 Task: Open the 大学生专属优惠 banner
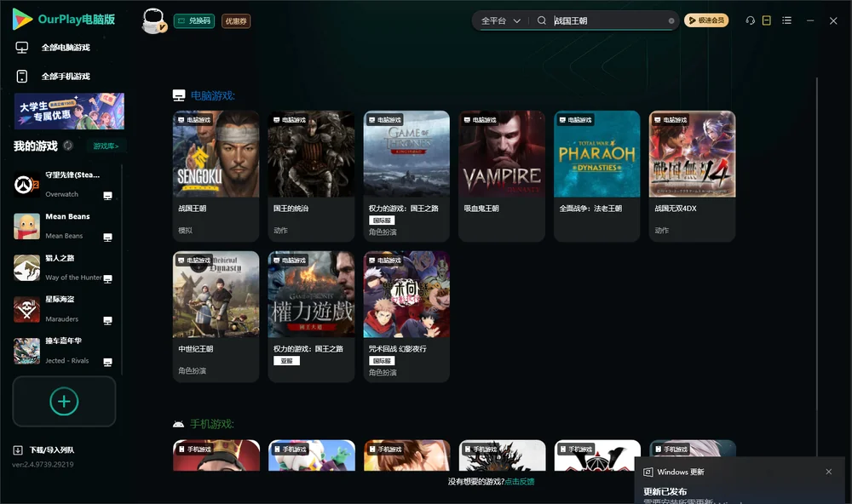pos(69,112)
